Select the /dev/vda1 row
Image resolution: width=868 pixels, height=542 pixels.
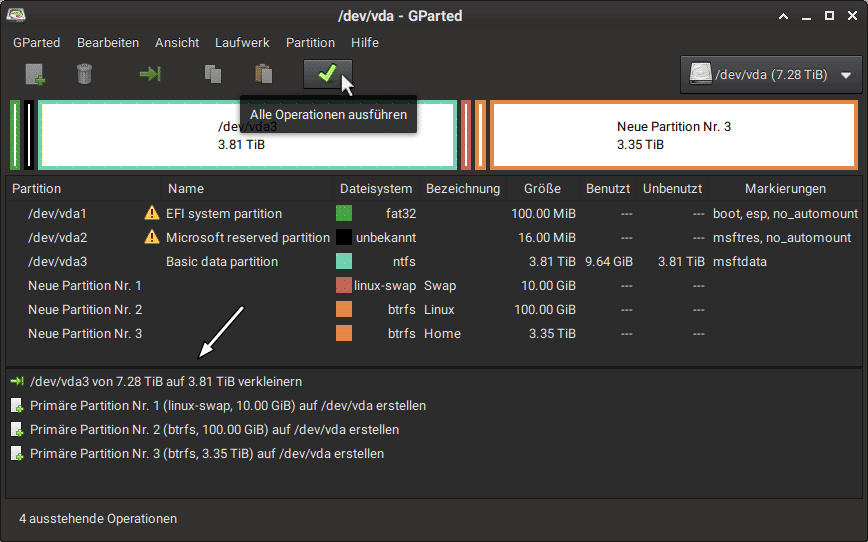click(x=434, y=213)
